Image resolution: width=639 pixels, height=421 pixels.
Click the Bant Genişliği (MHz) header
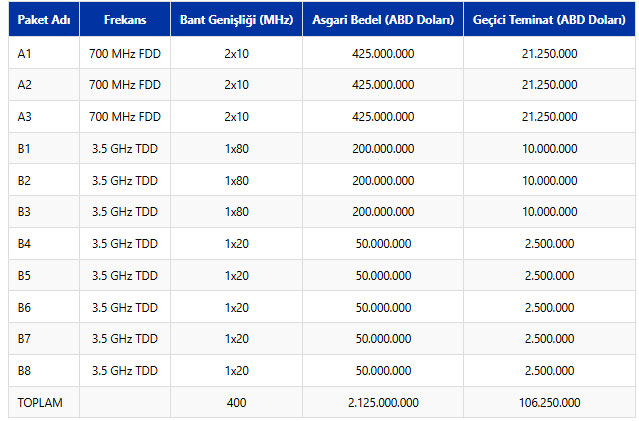(236, 20)
